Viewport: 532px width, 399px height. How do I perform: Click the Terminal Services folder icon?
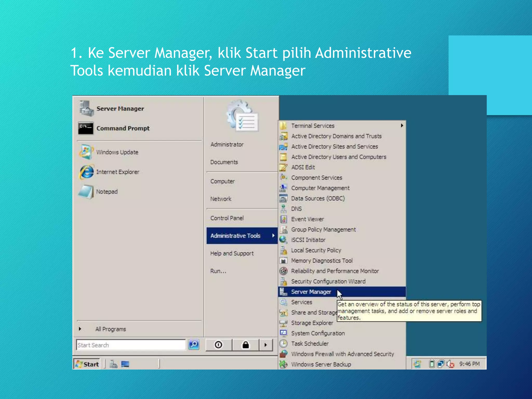[x=283, y=126]
